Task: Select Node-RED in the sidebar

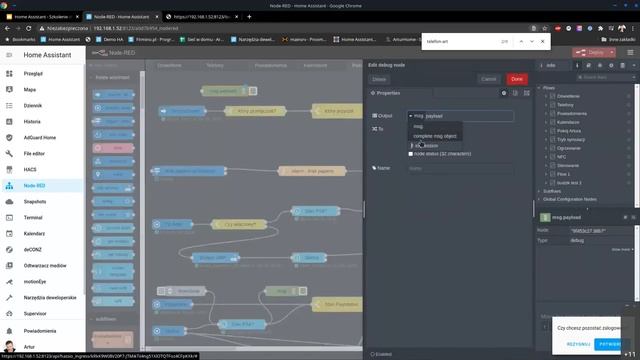Action: [x=42, y=185]
